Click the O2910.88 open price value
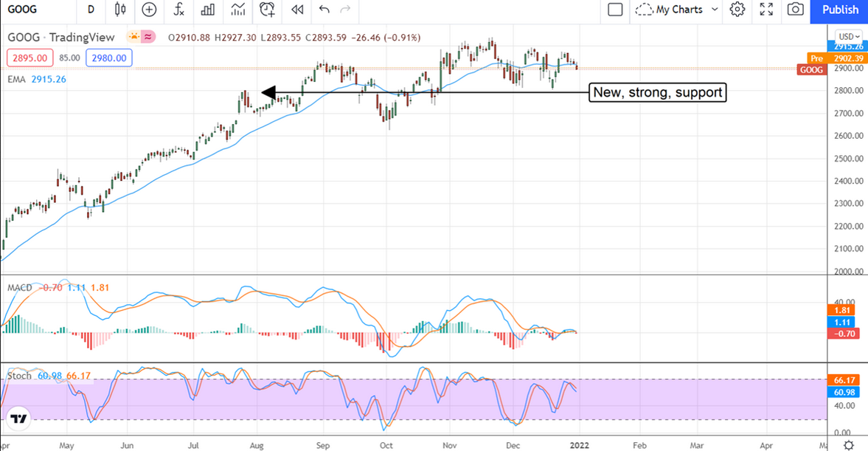Screen dimensions: 868x451 [x=190, y=38]
